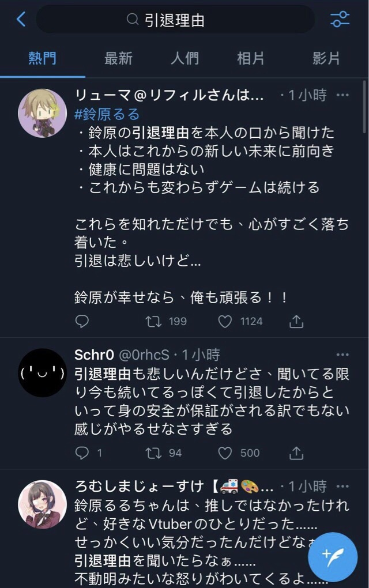Reply to Schr0's tweet
The image size is (369, 588).
pyautogui.click(x=82, y=453)
